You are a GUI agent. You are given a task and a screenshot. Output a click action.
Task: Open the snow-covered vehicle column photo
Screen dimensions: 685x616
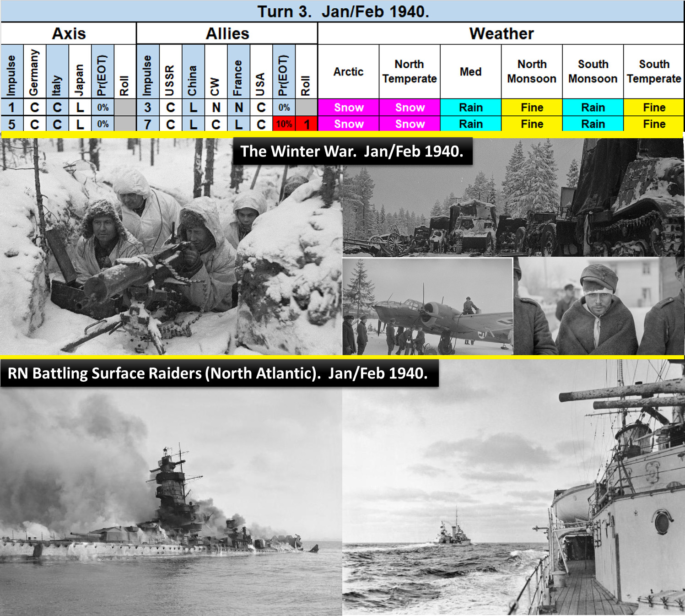pos(513,197)
